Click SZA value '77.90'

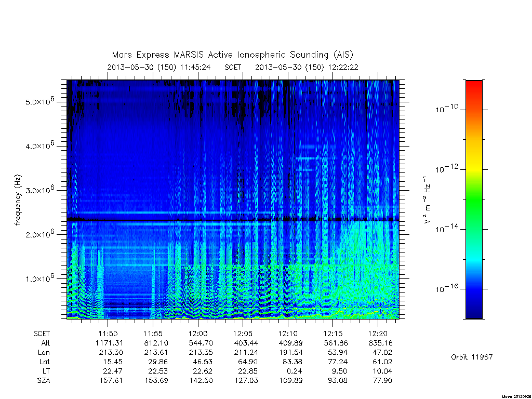click(x=383, y=380)
